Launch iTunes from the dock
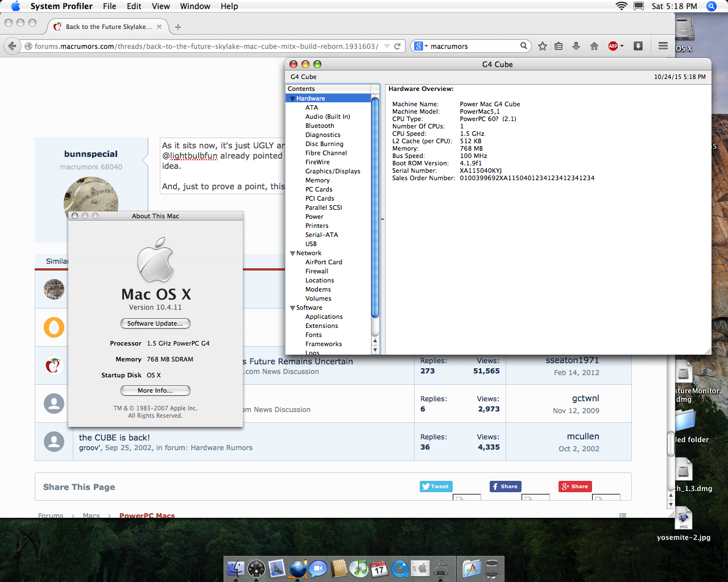The height and width of the screenshot is (582, 728). [x=359, y=568]
